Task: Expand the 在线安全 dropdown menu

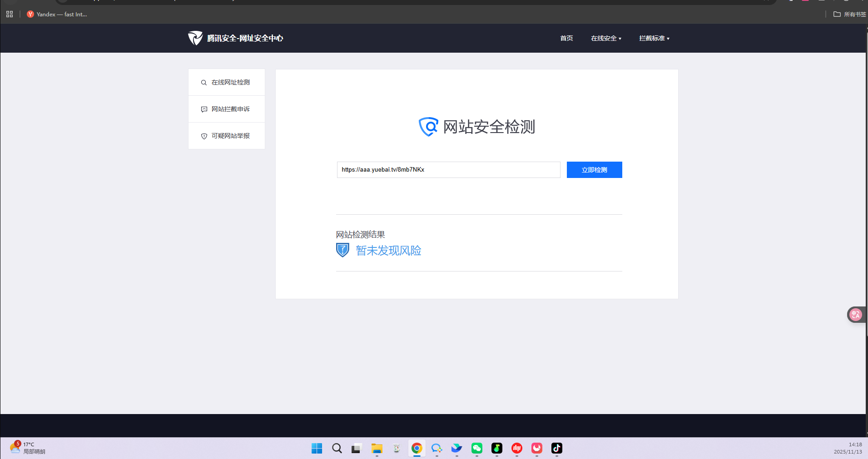Action: pos(606,38)
